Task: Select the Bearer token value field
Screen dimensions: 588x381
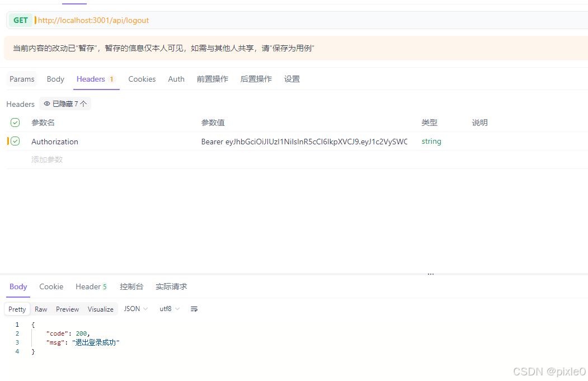Action: [x=305, y=141]
